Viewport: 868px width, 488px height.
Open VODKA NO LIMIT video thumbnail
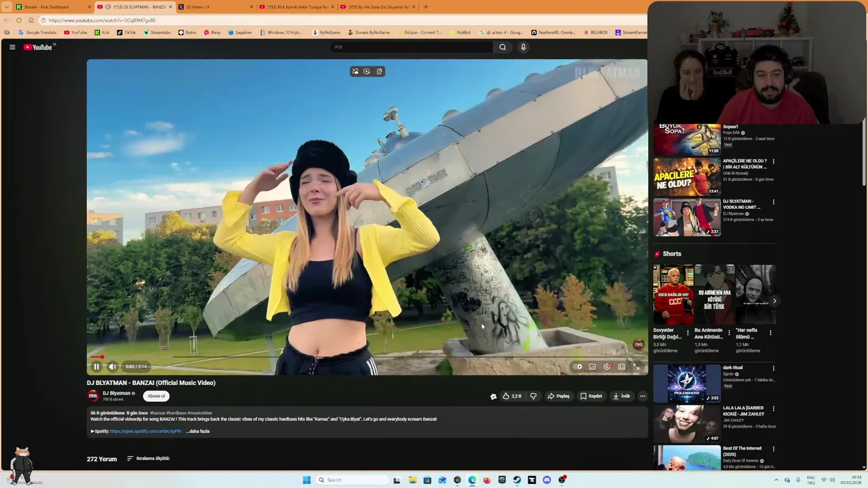tap(687, 217)
